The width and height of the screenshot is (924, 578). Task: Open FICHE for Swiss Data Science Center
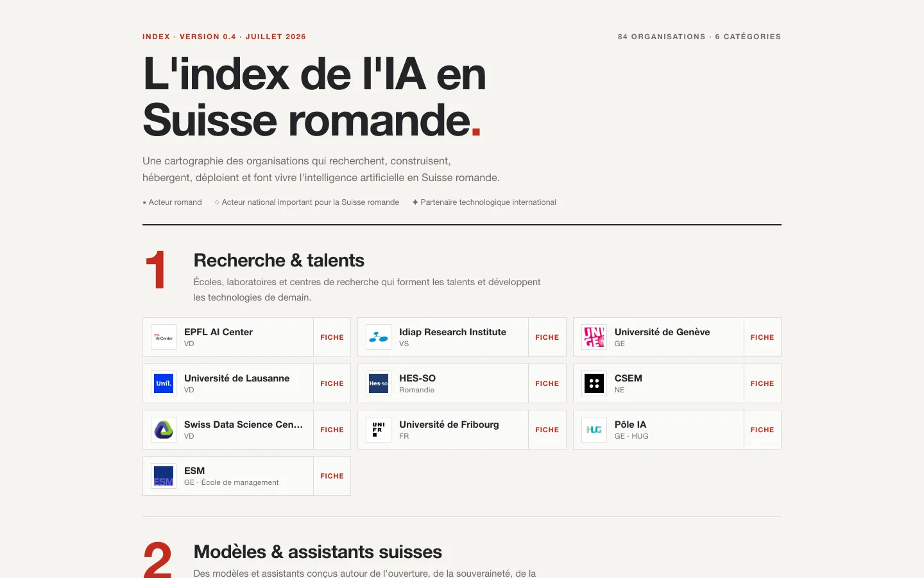pos(332,430)
